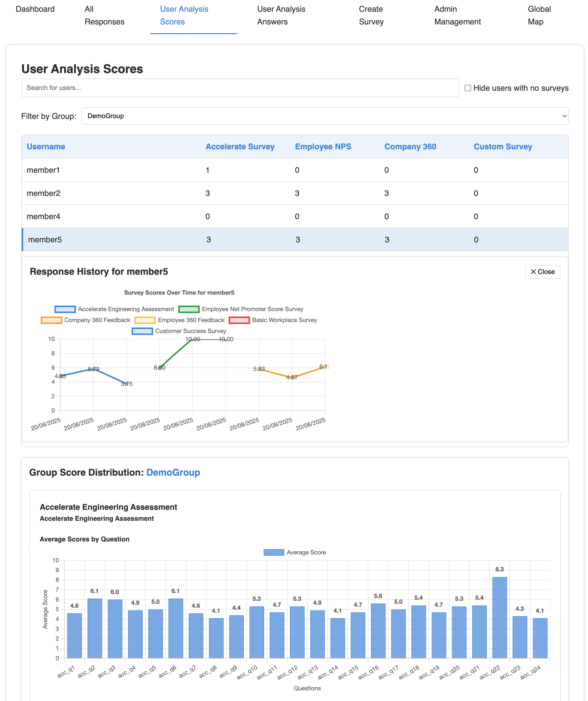588x701 pixels.
Task: Go to User Analysis Answers
Action: click(x=281, y=15)
